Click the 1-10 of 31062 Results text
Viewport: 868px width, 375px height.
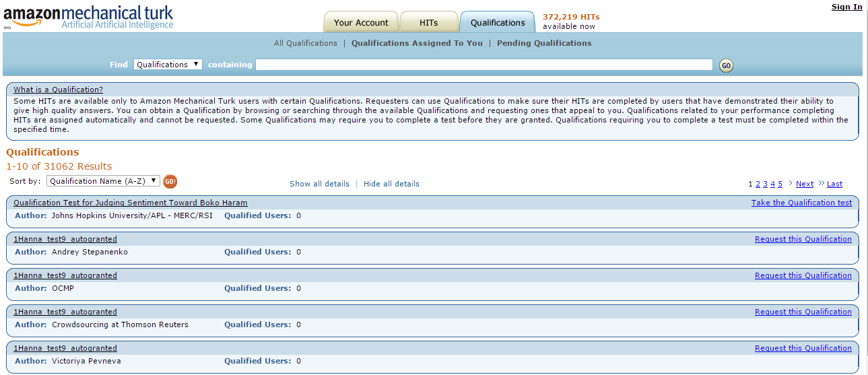59,166
